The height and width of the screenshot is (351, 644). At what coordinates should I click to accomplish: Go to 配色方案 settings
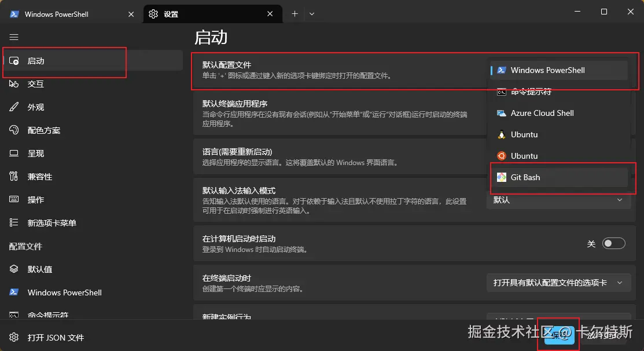coord(93,130)
